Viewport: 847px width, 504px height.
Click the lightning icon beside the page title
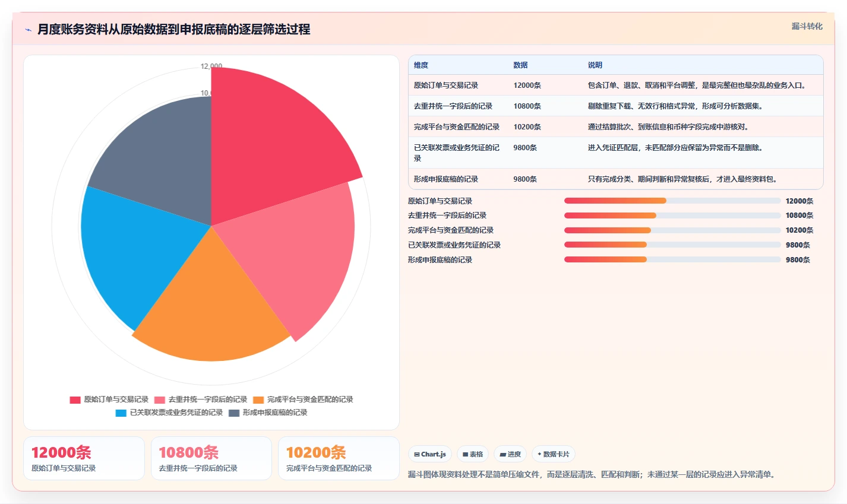pos(28,30)
